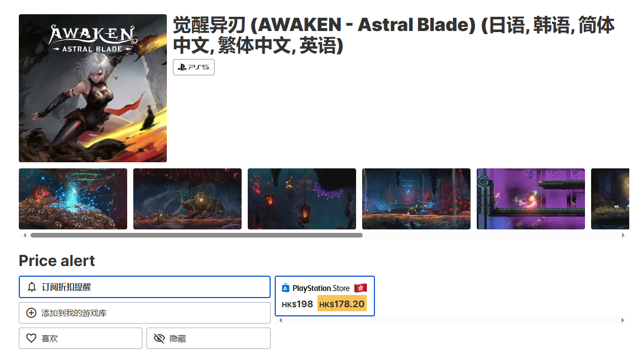Click the bell icon for discount alerts
This screenshot has height=353, width=644.
32,287
